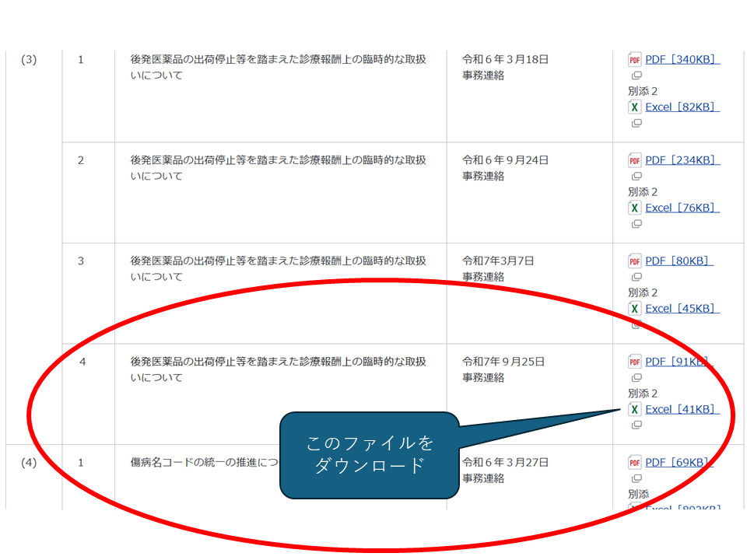Open the PDF [91KB] link

[x=679, y=362]
